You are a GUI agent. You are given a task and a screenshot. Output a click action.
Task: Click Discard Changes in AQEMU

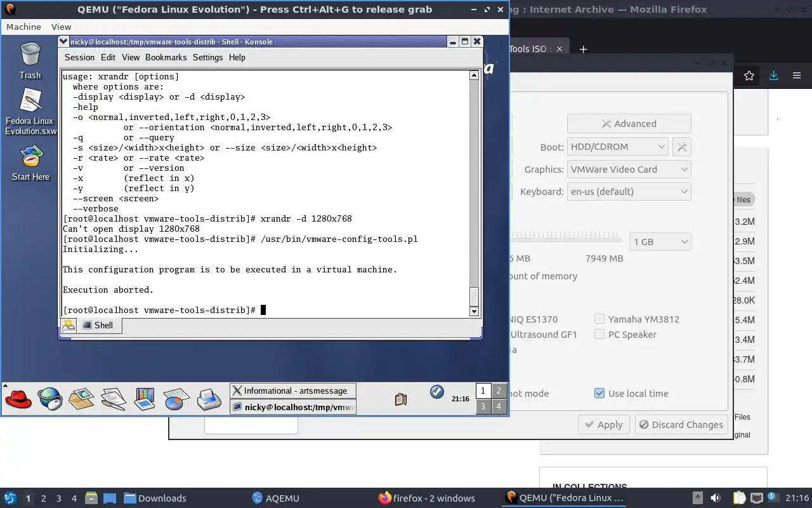point(681,425)
